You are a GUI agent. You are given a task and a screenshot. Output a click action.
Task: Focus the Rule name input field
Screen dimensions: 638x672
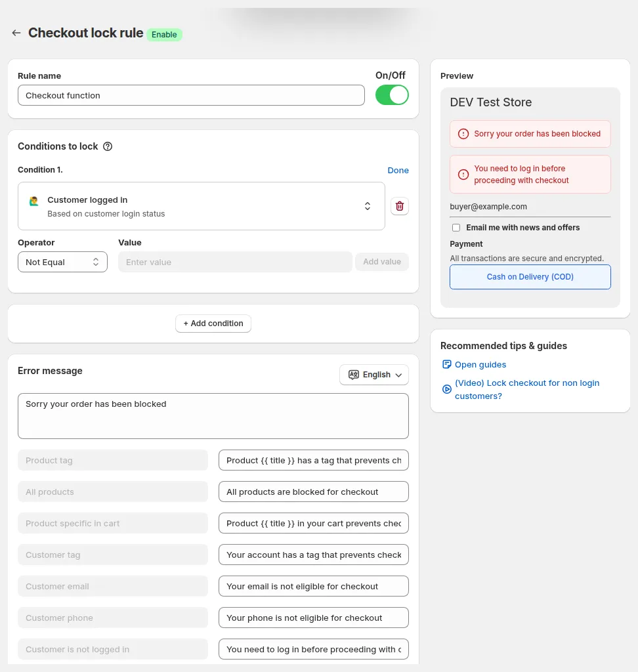[191, 95]
